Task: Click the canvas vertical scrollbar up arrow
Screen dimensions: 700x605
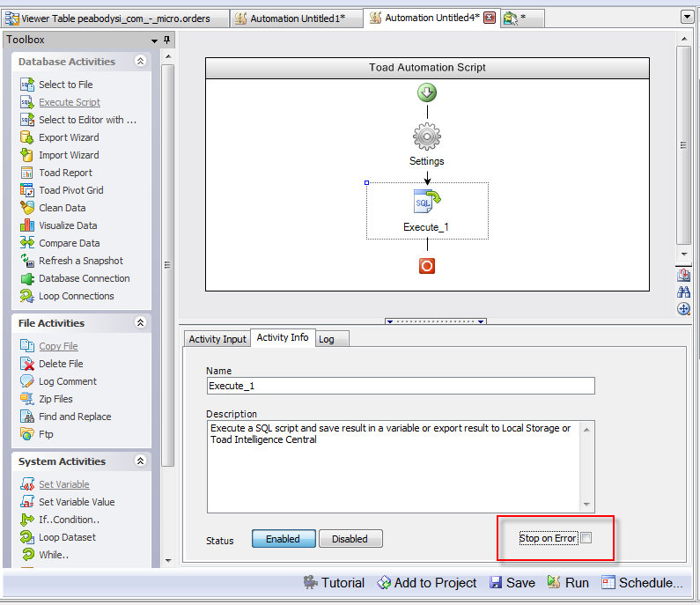Action: 684,39
